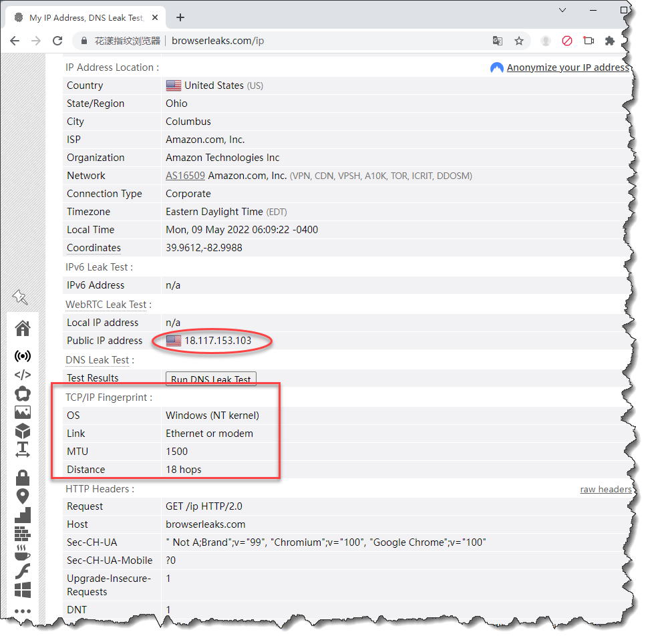Click the browser forward arrow
Viewport: 652px width, 644px height.
(36, 41)
